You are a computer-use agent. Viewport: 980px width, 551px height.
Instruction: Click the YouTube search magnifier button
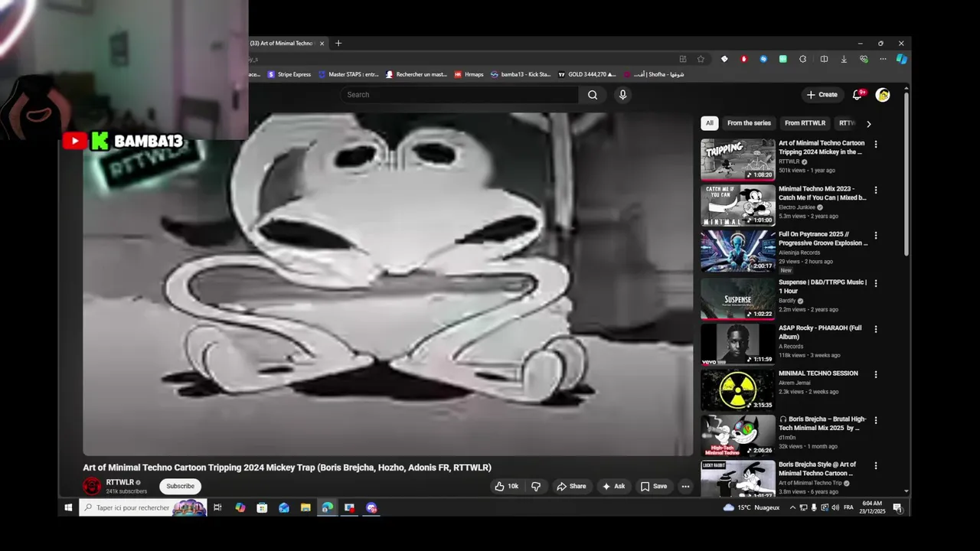(x=592, y=95)
